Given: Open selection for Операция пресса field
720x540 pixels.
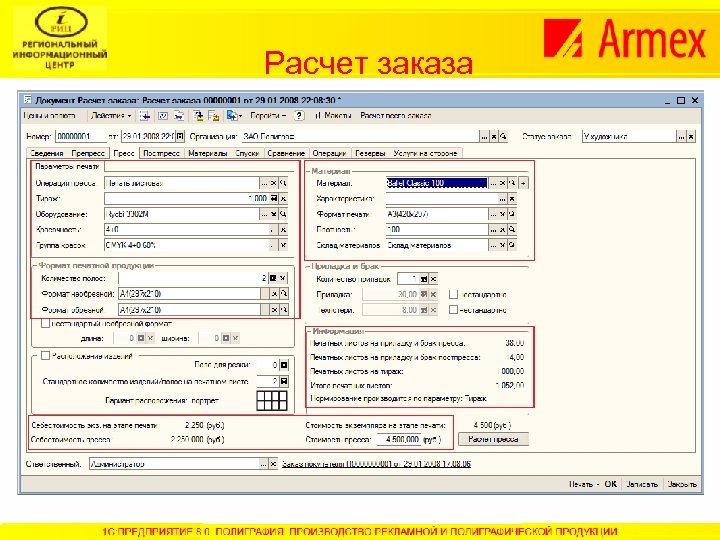Looking at the screenshot, I should click(264, 183).
